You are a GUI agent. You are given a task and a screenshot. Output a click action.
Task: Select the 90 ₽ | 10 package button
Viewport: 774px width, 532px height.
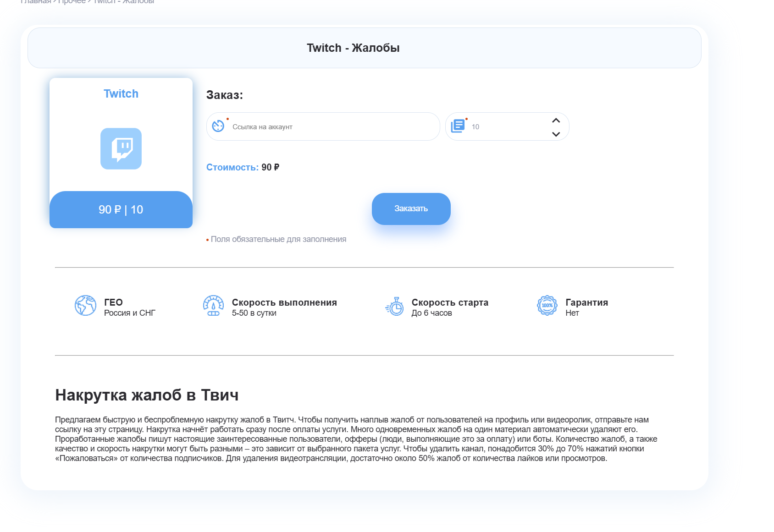click(121, 209)
